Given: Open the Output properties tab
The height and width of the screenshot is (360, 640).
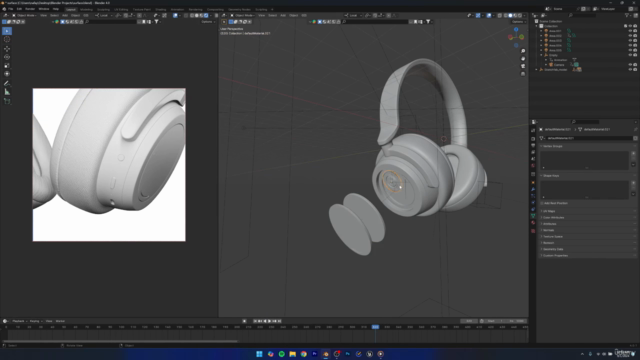Looking at the screenshot, I should pyautogui.click(x=533, y=145).
